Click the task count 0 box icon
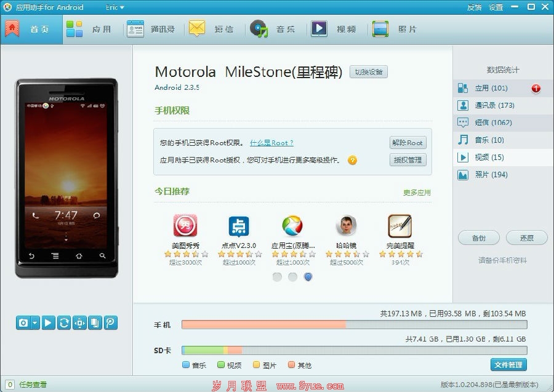Screen dimensions: 554x392 click(10, 385)
